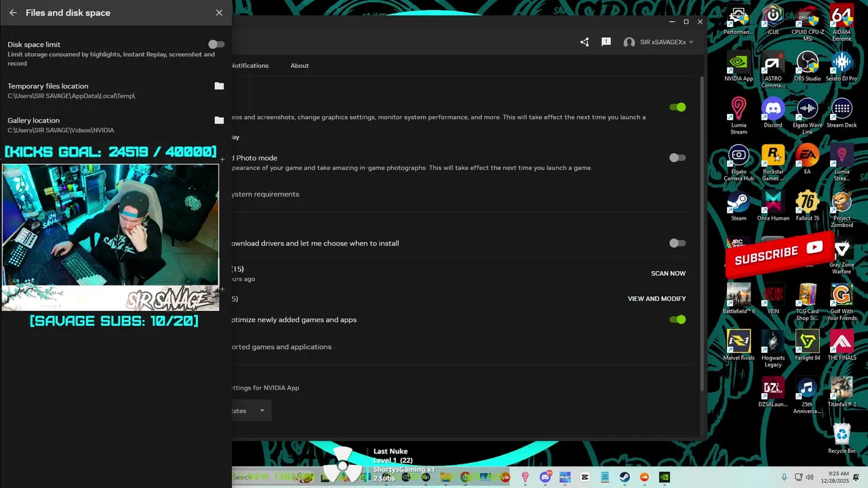Open Serato DJ Pro desktop shortcut
Screen dimensions: 868x488
click(x=842, y=66)
